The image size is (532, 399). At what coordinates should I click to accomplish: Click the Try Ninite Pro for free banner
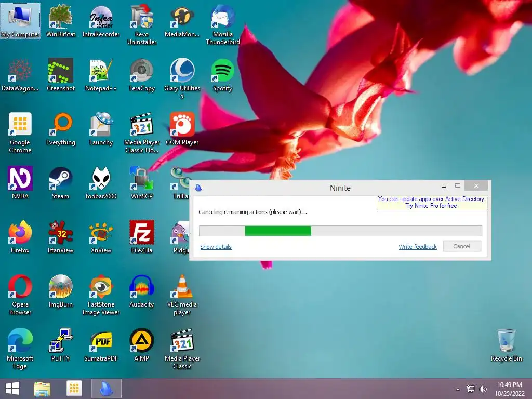432,202
